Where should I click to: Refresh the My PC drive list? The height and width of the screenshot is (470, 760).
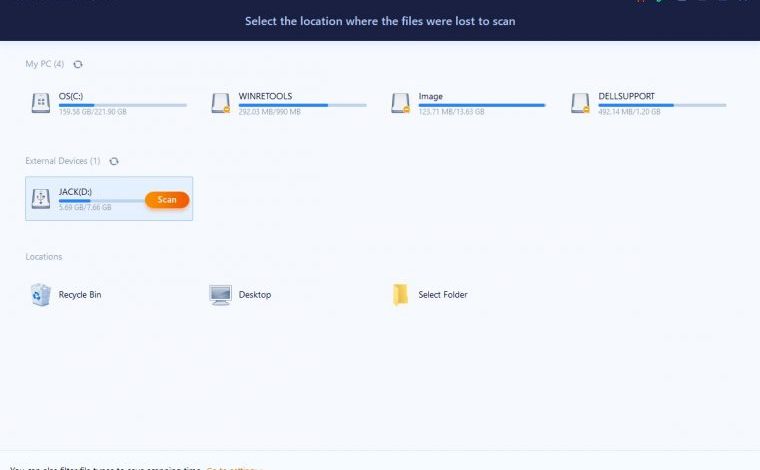pos(78,64)
